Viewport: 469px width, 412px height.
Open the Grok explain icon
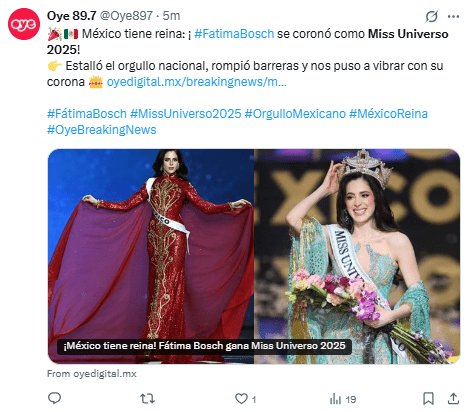click(431, 16)
